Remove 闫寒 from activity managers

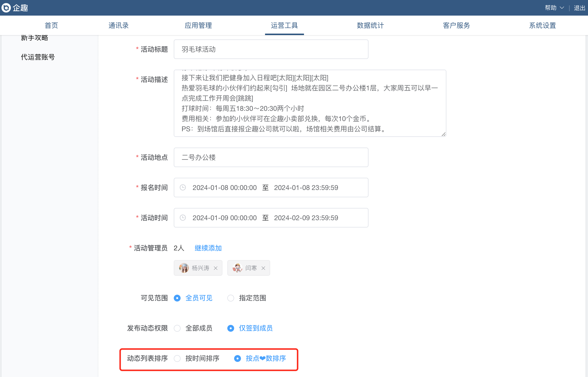point(263,268)
